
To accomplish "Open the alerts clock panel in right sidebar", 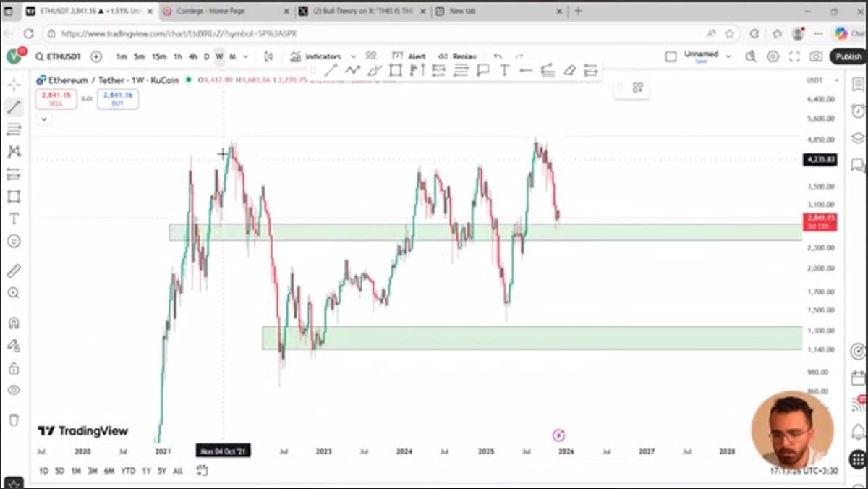I will (858, 111).
